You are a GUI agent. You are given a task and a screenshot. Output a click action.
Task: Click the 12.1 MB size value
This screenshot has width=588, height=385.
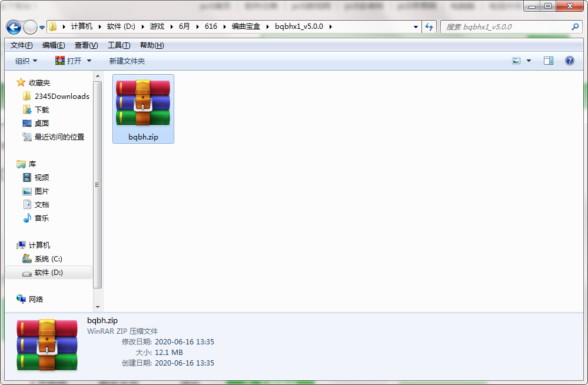click(169, 353)
